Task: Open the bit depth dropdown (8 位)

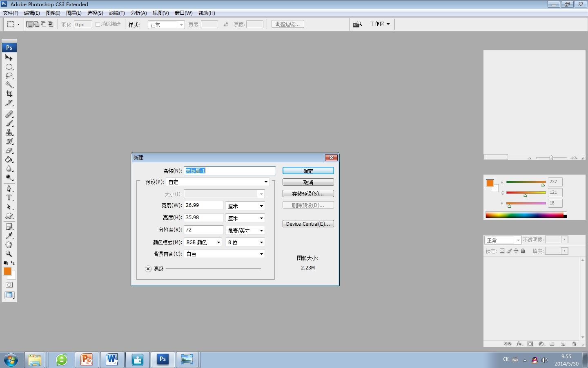Action: tap(245, 242)
